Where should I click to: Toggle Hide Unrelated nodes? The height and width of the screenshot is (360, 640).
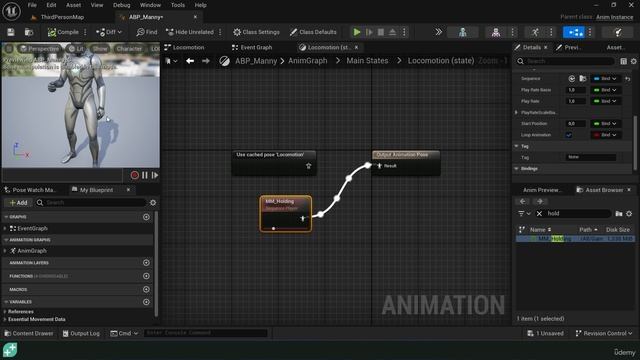[190, 32]
